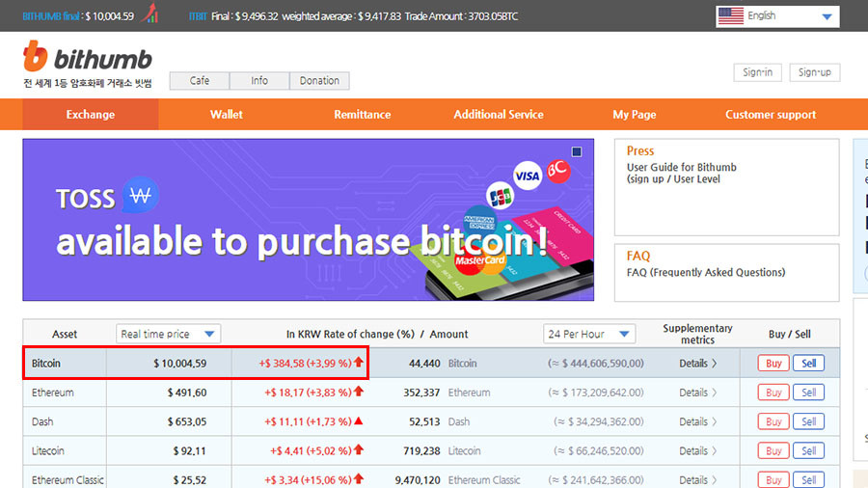868x488 pixels.
Task: Click the Dash asset name
Action: pos(42,421)
